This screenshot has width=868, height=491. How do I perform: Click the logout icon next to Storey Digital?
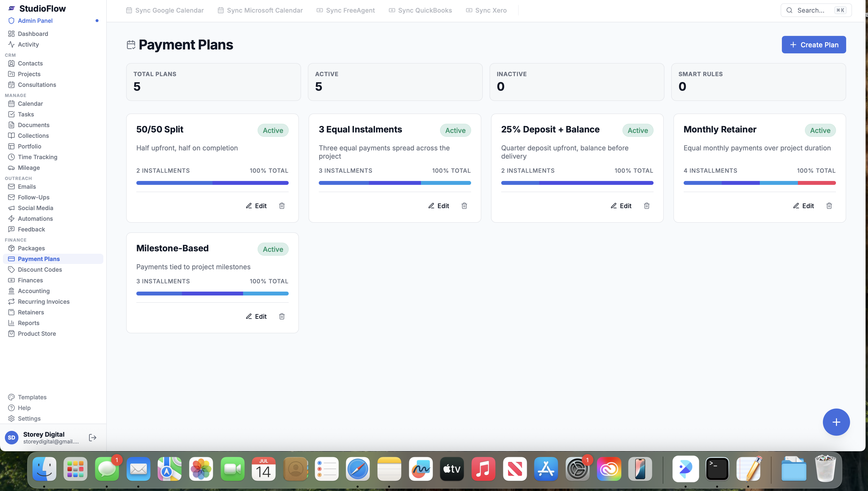93,437
